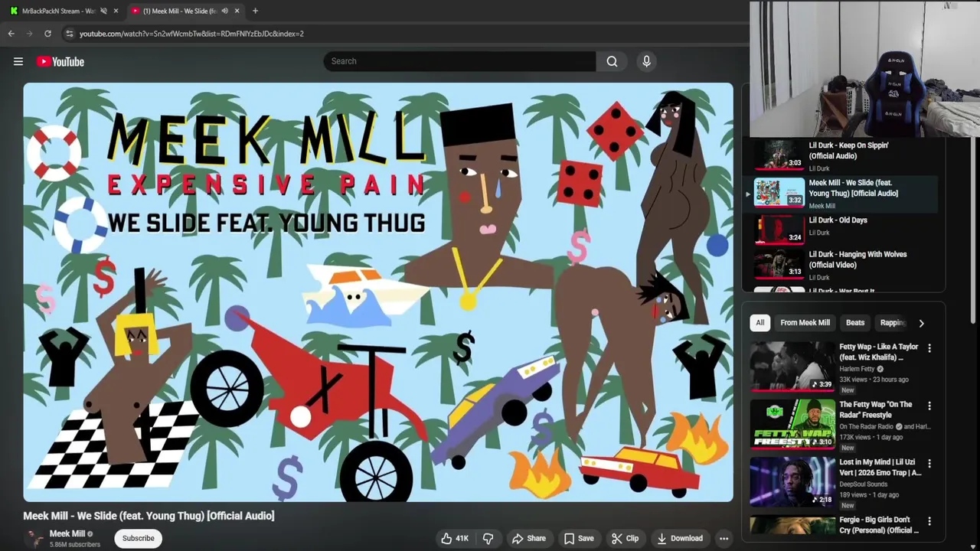Go to the YouTube home logo
Viewport: 980px width, 551px height.
pyautogui.click(x=60, y=61)
